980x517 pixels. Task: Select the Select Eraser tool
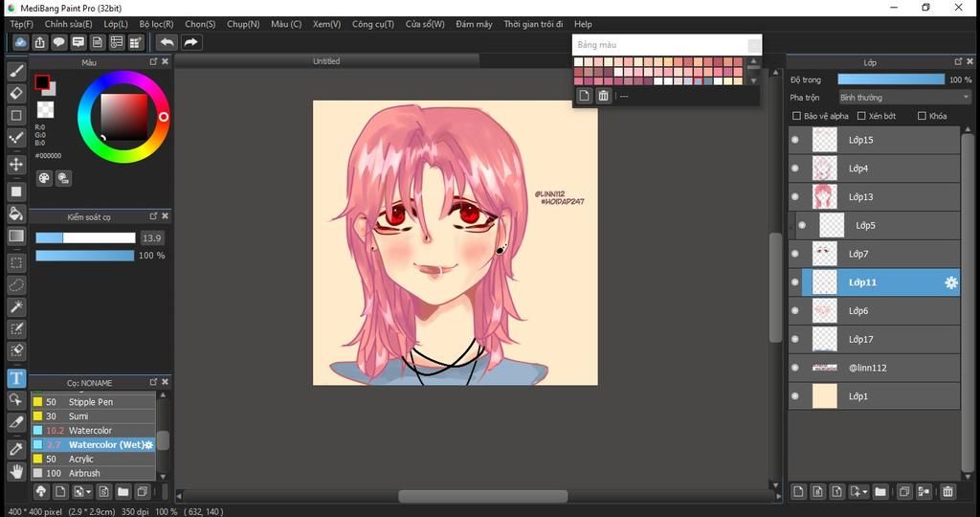point(16,350)
